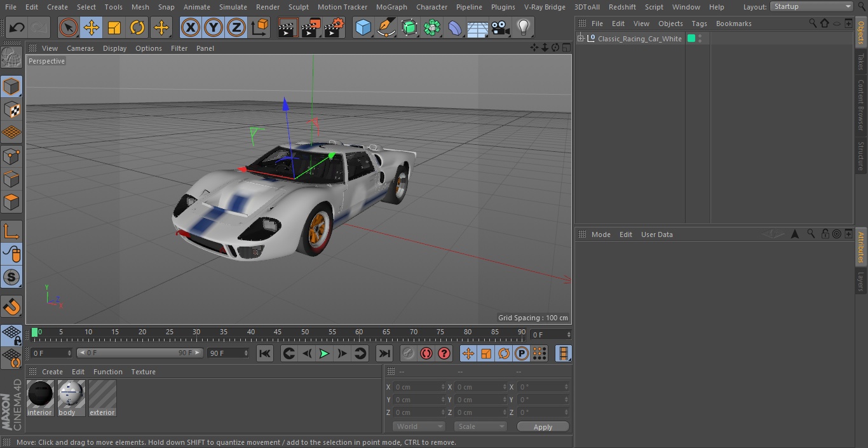868x448 pixels.
Task: Activate the Move tool
Action: pyautogui.click(x=91, y=27)
